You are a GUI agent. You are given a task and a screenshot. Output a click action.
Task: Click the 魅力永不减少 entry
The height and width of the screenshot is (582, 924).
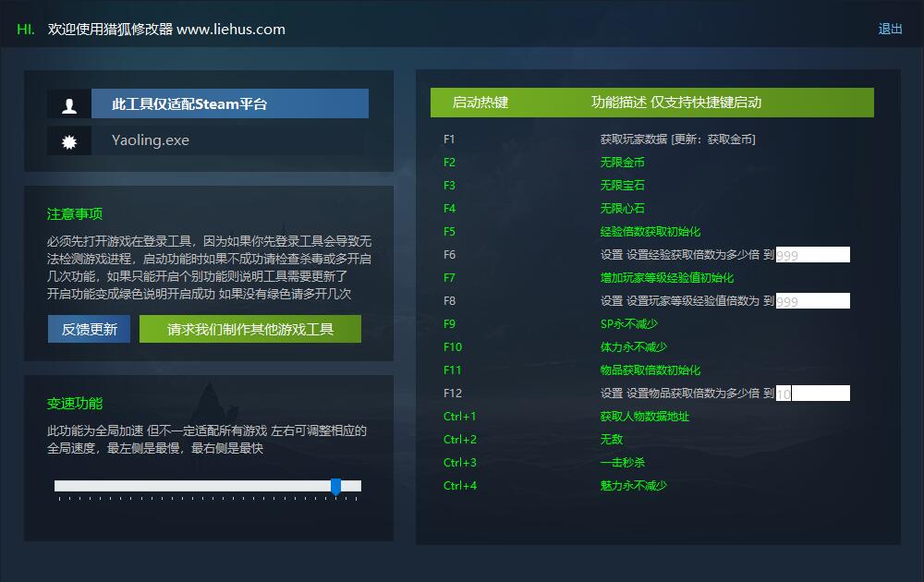(634, 485)
